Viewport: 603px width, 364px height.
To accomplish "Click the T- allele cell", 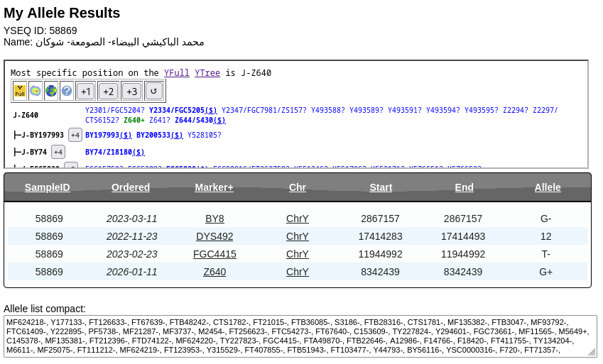I will (x=545, y=254).
